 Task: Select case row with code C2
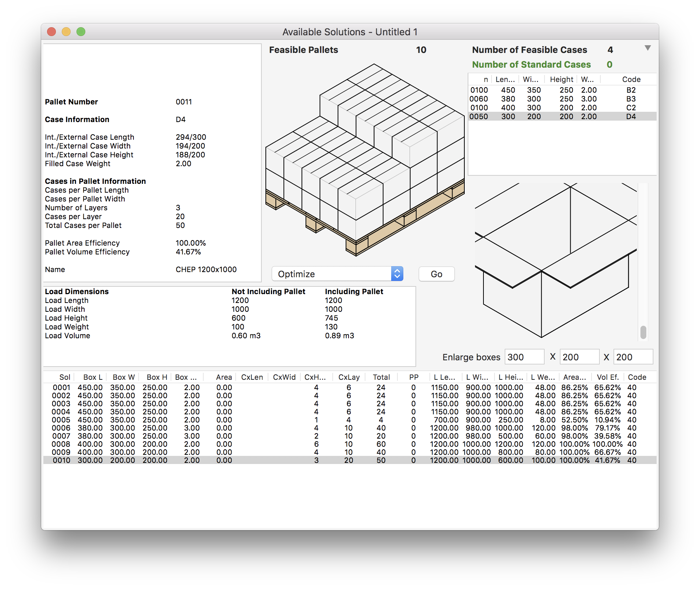coord(562,108)
